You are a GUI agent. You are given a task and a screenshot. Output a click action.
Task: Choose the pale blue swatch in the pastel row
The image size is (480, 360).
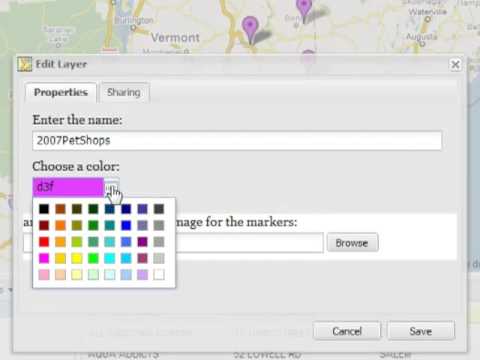point(126,275)
